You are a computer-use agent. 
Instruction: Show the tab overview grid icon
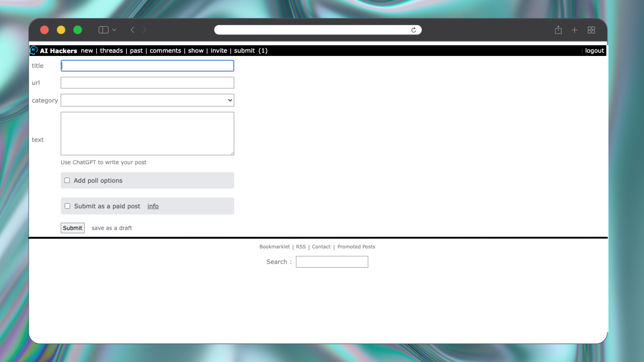[591, 30]
